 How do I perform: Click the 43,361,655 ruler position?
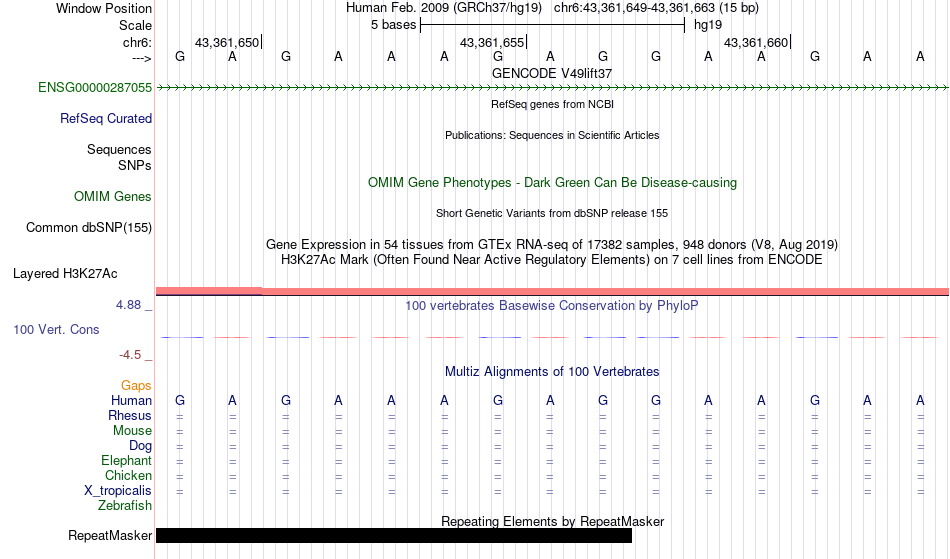[493, 42]
